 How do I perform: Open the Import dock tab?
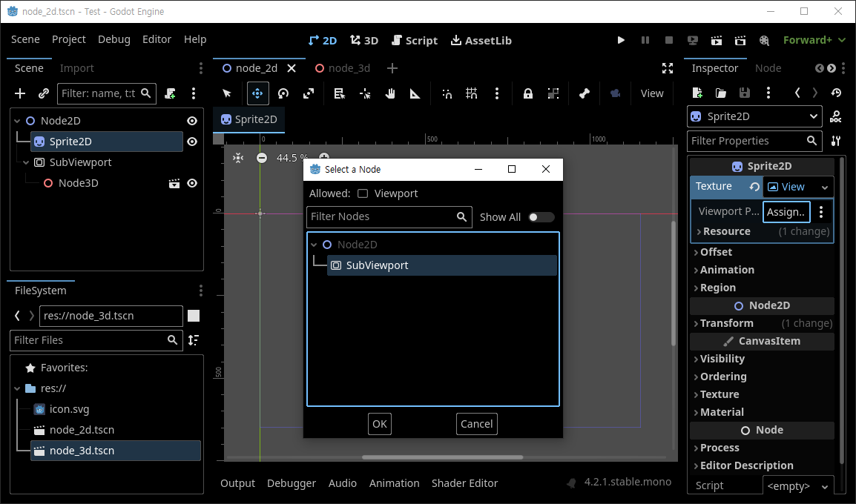[76, 68]
